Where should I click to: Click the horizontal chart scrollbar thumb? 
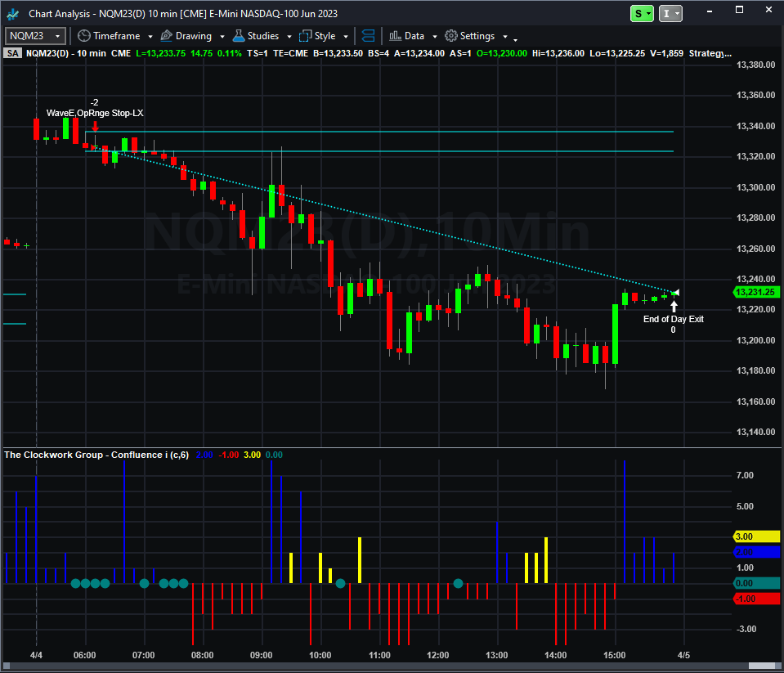tap(761, 666)
